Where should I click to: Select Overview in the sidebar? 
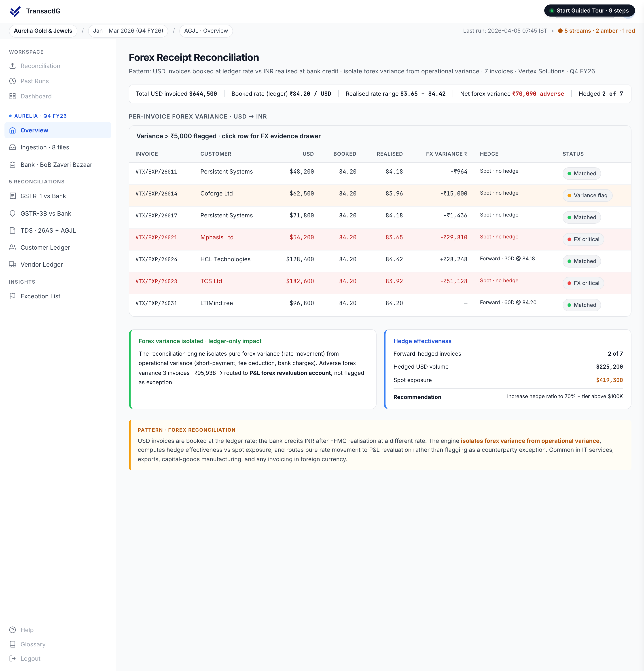pos(58,130)
